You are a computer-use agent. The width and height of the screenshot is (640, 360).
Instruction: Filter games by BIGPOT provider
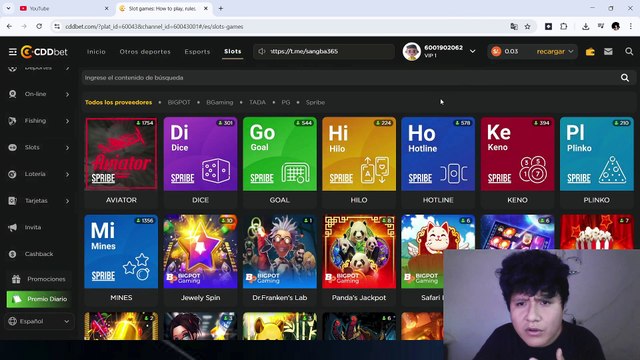click(x=179, y=102)
